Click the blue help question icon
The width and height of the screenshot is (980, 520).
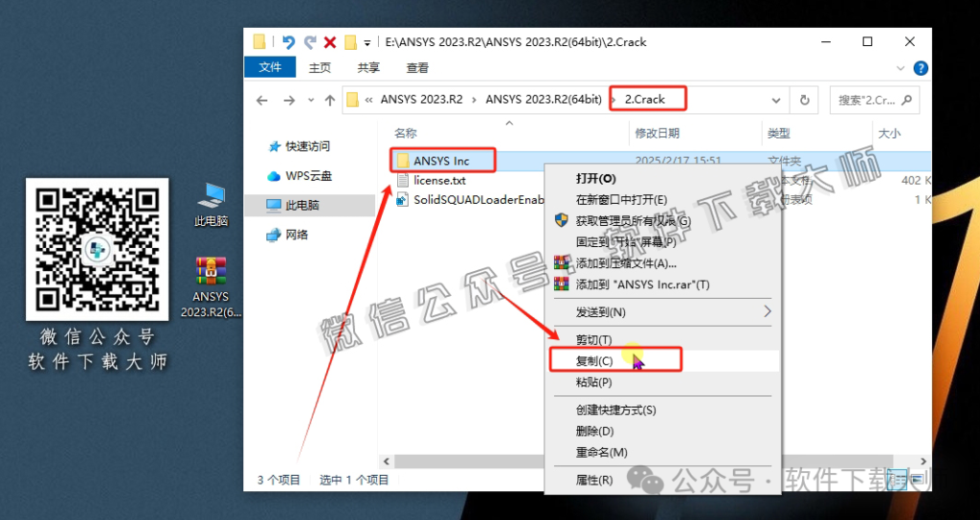click(x=920, y=68)
